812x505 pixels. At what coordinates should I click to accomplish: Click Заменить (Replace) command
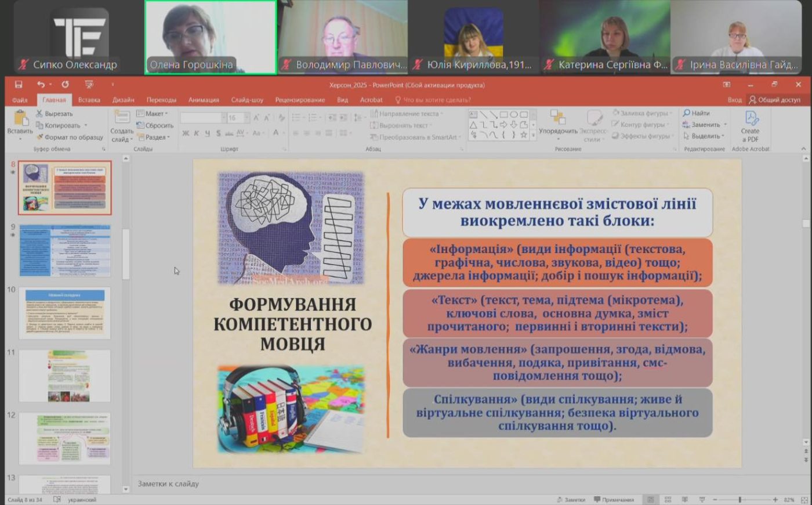click(705, 125)
